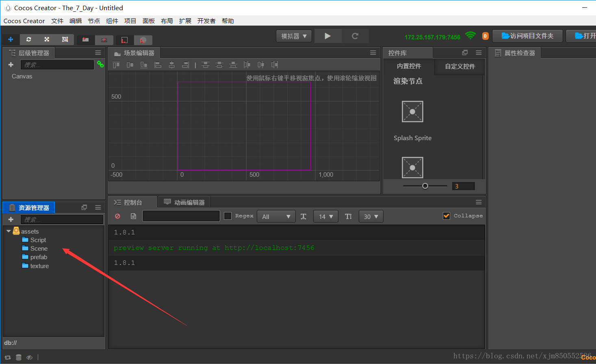Click the widget zoom value field

[x=463, y=186]
